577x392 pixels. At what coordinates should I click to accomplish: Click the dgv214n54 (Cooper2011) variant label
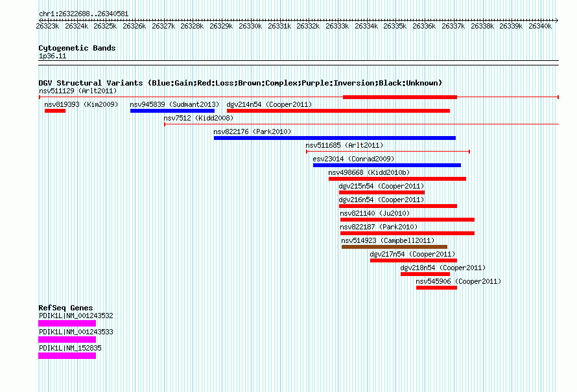coord(269,104)
